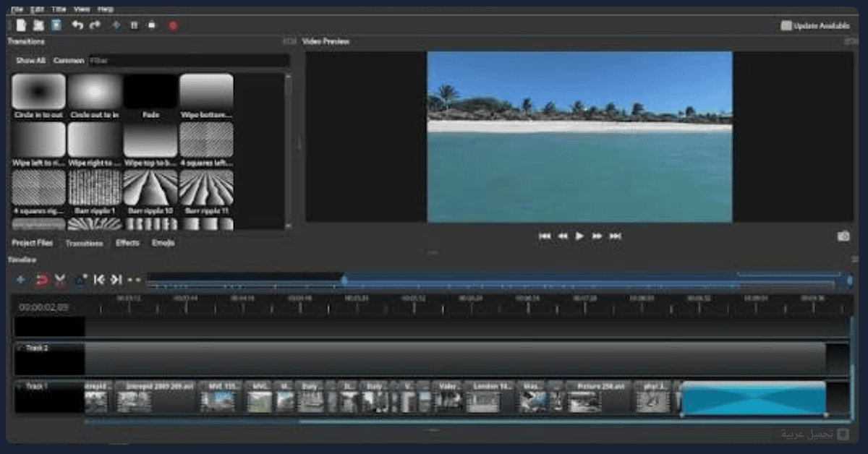The height and width of the screenshot is (454, 868).
Task: Jump to start of video preview
Action: point(545,236)
